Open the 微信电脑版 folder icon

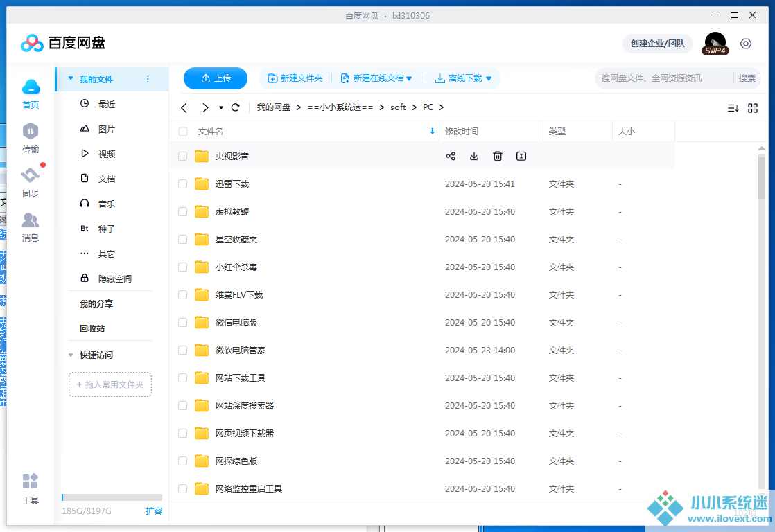[201, 322]
